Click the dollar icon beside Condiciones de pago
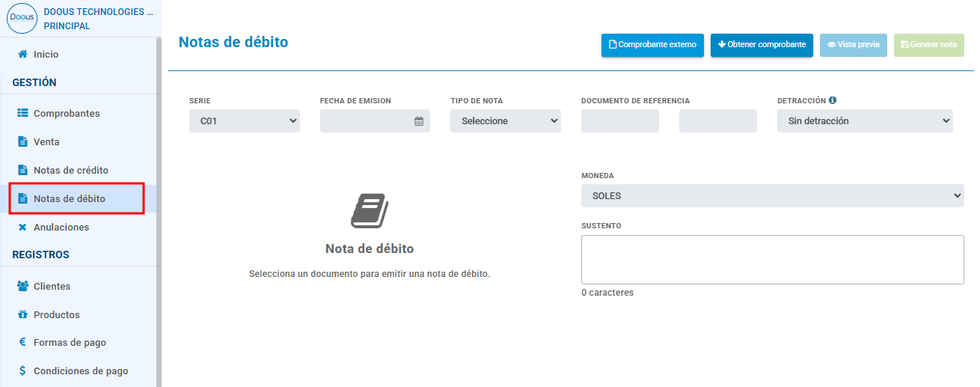Image resolution: width=980 pixels, height=387 pixels. (x=22, y=371)
